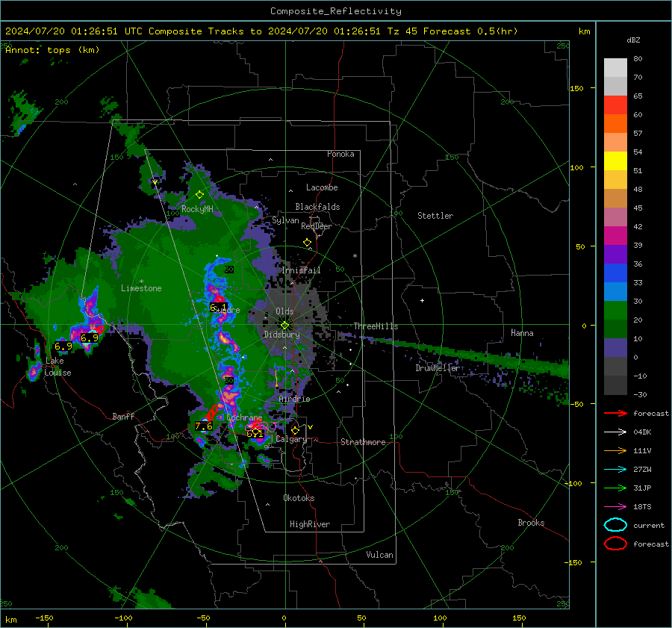The image size is (672, 628).
Task: Click the 'Strathmore' city label
Action: pyautogui.click(x=363, y=442)
